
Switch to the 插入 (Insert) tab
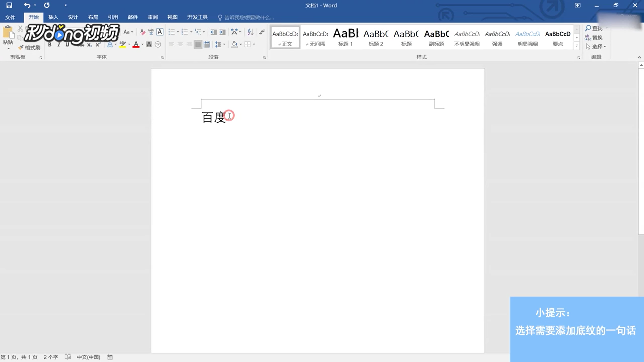(x=53, y=17)
